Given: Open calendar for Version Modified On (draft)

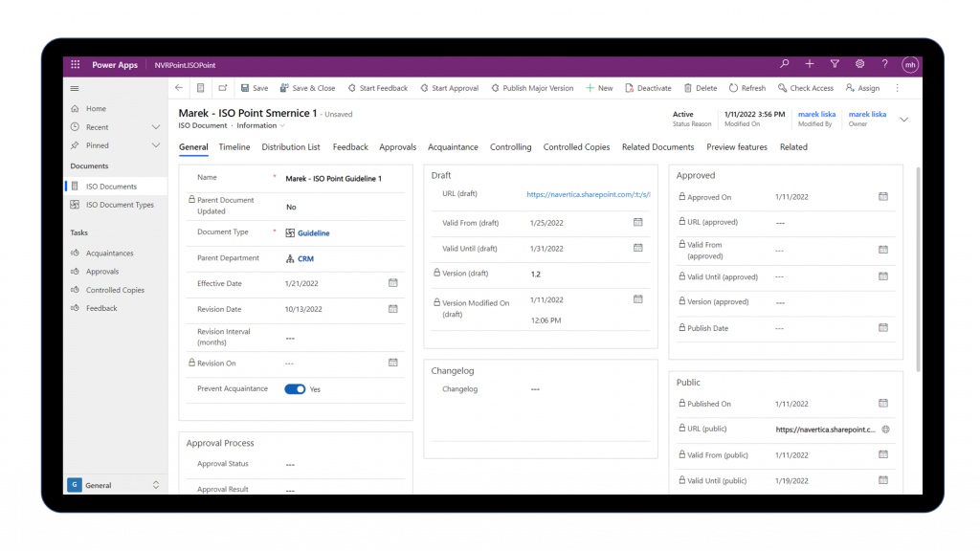Looking at the screenshot, I should click(x=638, y=299).
